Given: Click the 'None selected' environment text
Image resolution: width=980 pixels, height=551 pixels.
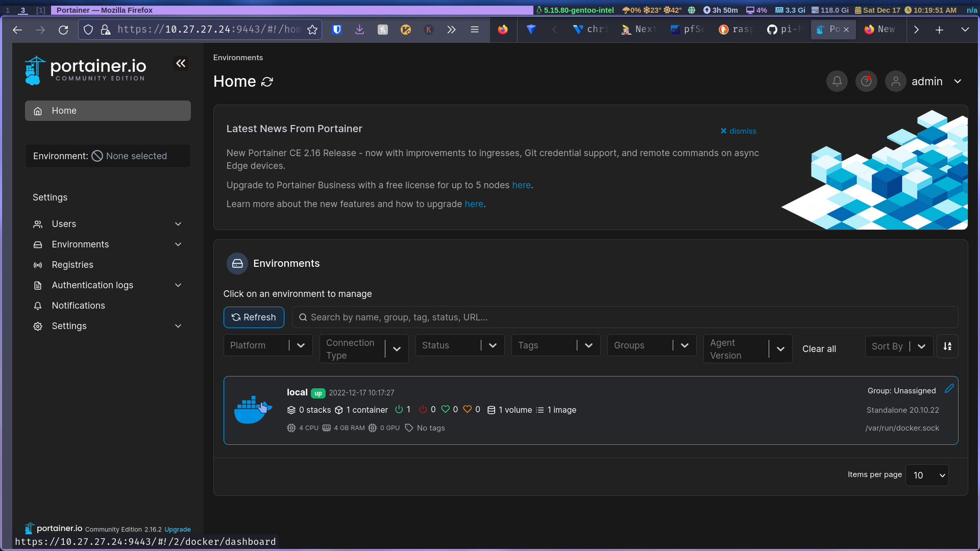Looking at the screenshot, I should 136,156.
